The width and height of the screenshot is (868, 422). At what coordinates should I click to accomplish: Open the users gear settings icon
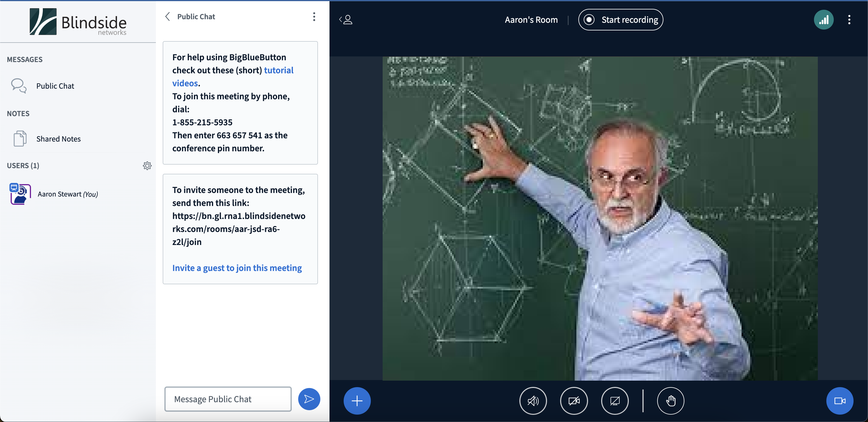147,165
